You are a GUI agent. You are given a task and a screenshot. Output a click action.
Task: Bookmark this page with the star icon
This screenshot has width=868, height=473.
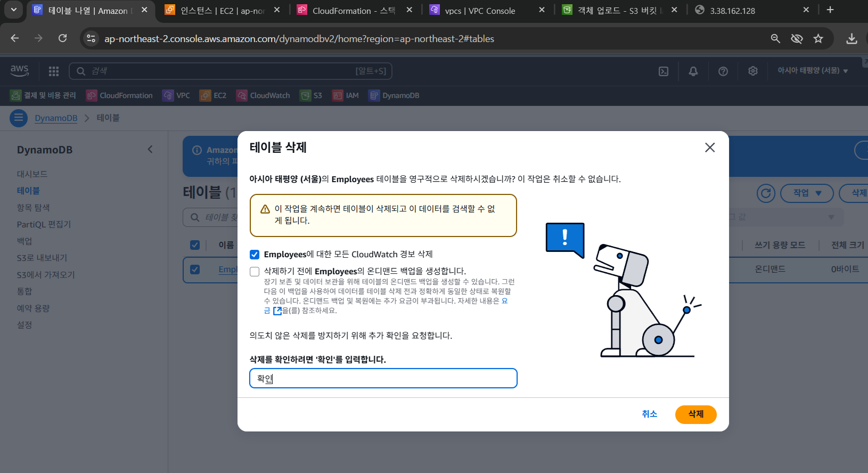coord(818,38)
